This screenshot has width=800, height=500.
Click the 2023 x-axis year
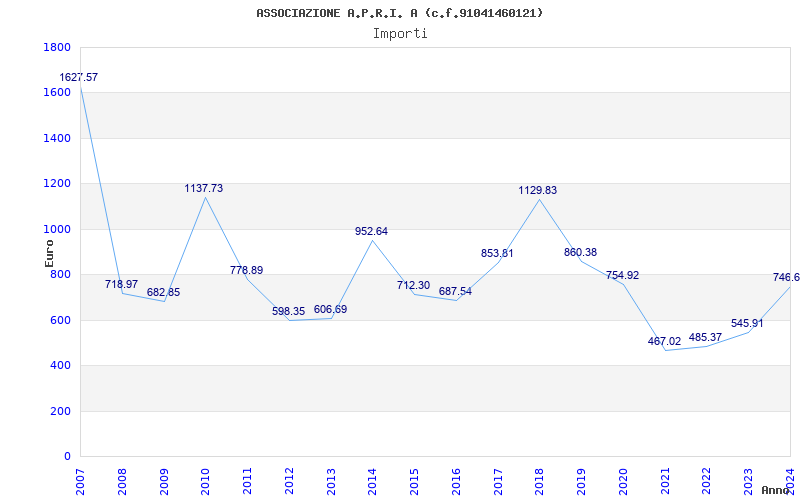coord(748,481)
